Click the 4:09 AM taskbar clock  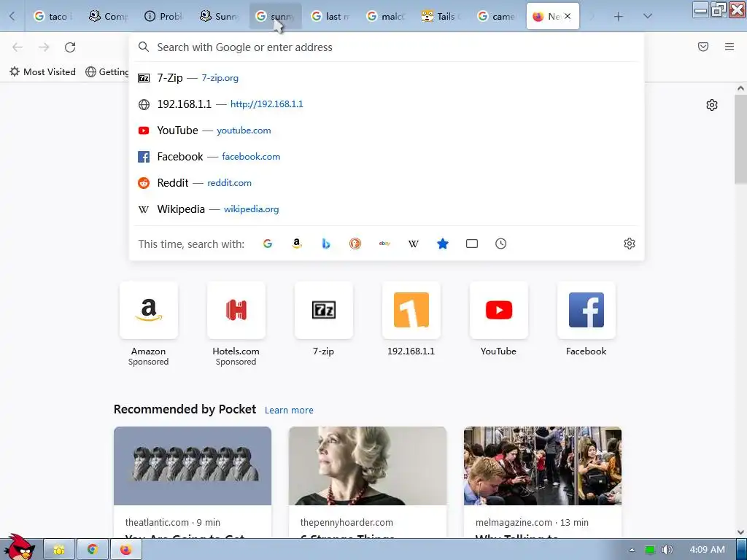[707, 550]
